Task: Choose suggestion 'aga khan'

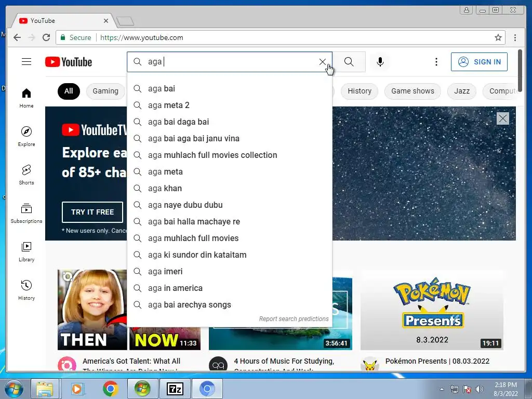Action: click(x=230, y=188)
